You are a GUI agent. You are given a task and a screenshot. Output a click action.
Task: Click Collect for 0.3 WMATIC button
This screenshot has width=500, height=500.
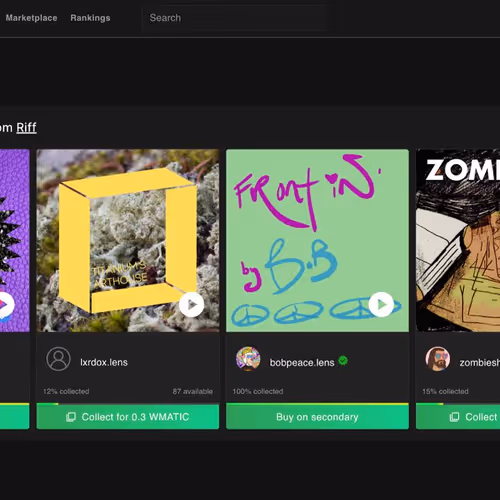tap(128, 417)
